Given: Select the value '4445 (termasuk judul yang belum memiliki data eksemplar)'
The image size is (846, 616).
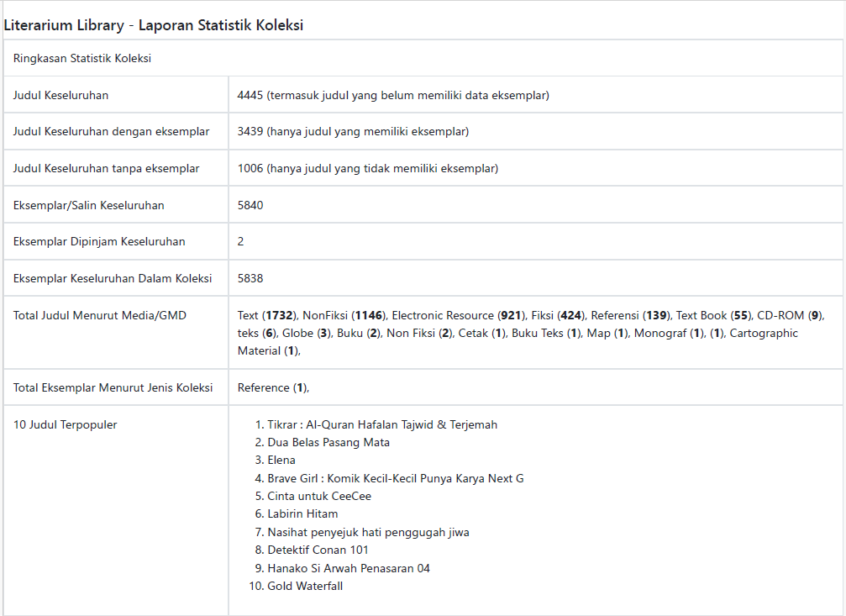Looking at the screenshot, I should (393, 95).
